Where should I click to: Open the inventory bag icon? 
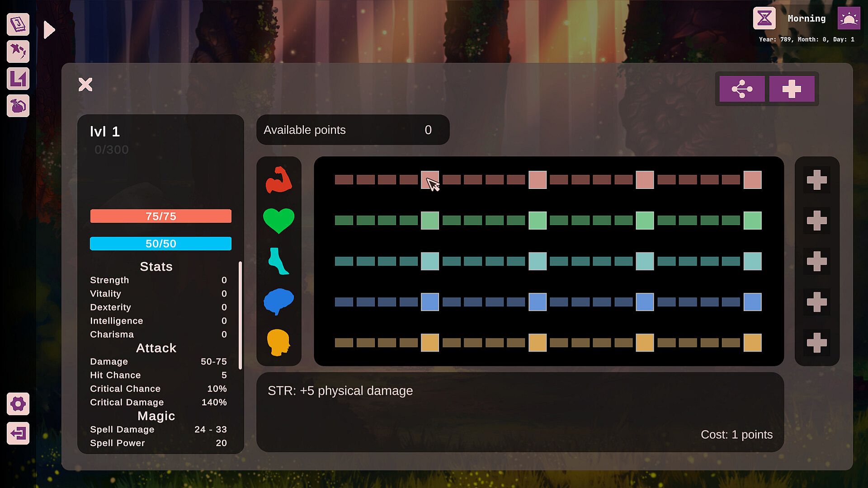point(18,106)
